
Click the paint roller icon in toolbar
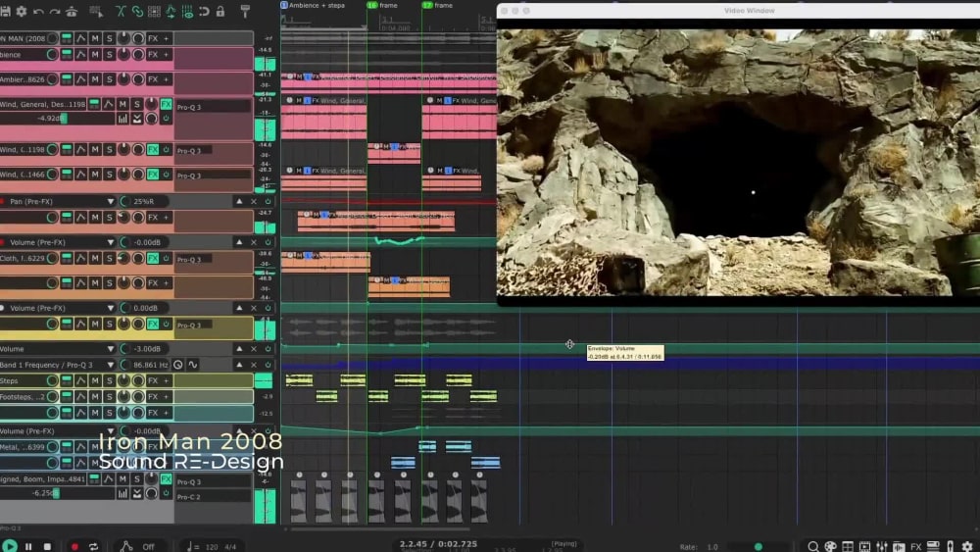245,11
